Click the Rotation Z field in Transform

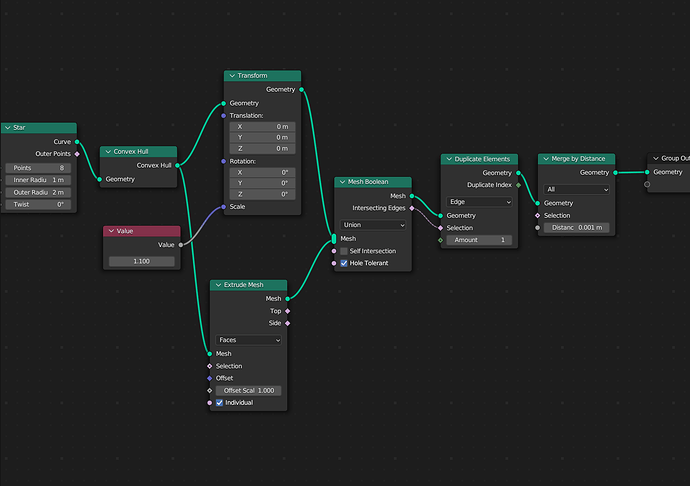(x=262, y=194)
